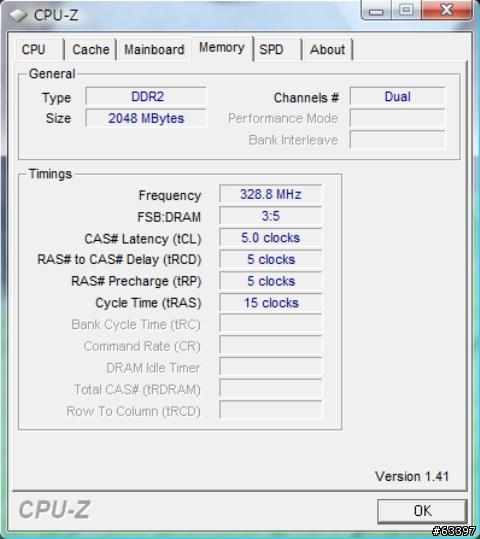Viewport: 480px width, 539px height.
Task: Click the empty Bank Cycle Time field
Action: click(271, 324)
